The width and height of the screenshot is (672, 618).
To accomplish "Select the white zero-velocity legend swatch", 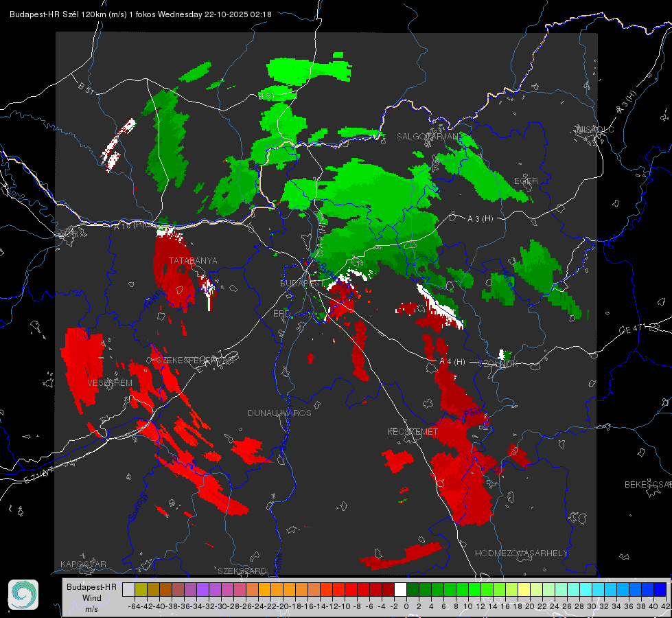I will [x=400, y=589].
